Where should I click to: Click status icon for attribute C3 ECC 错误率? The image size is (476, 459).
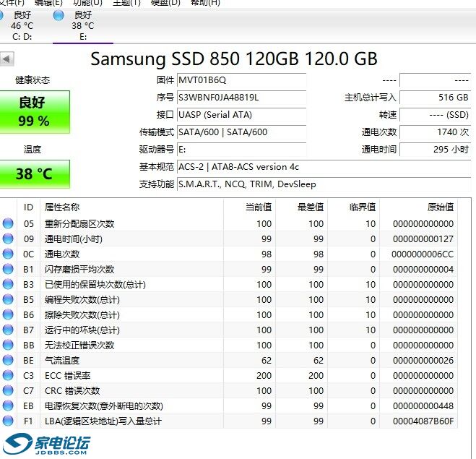[8, 375]
